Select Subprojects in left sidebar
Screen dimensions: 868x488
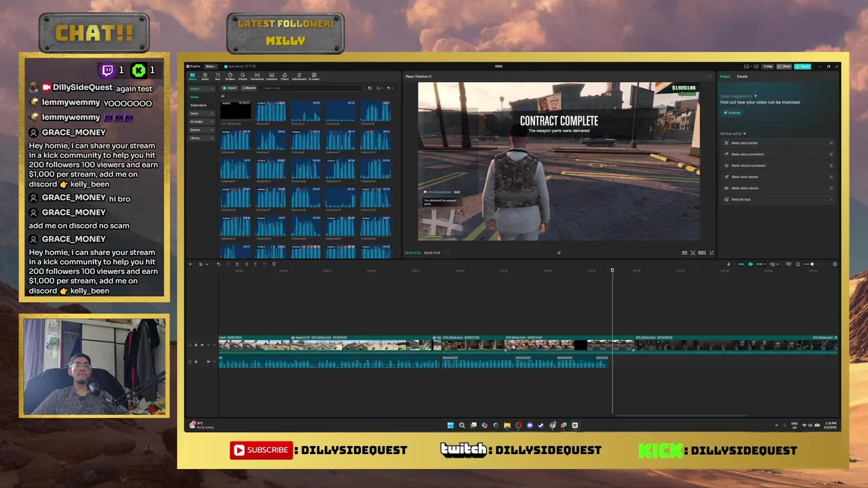pyautogui.click(x=198, y=105)
